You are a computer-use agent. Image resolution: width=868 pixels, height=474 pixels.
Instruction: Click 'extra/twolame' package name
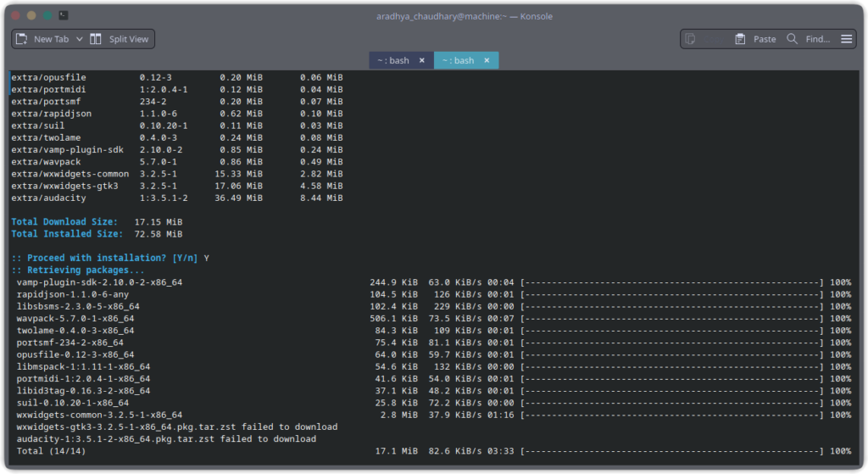pyautogui.click(x=46, y=138)
